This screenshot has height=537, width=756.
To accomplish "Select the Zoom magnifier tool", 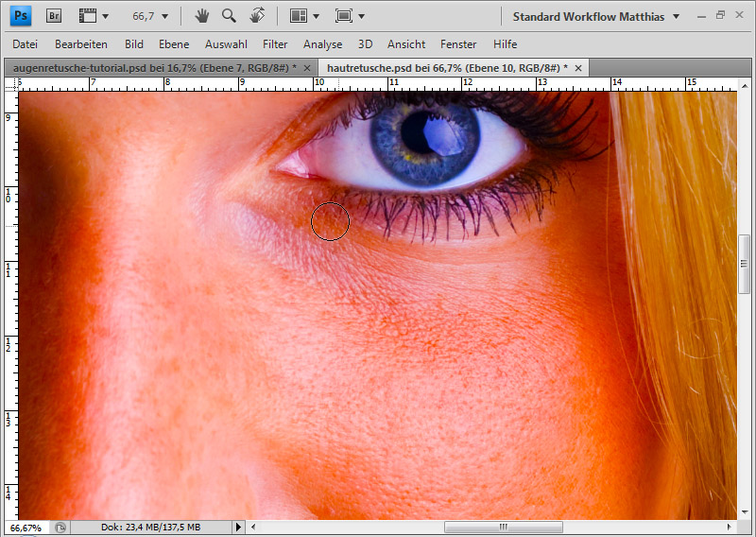I will click(229, 16).
